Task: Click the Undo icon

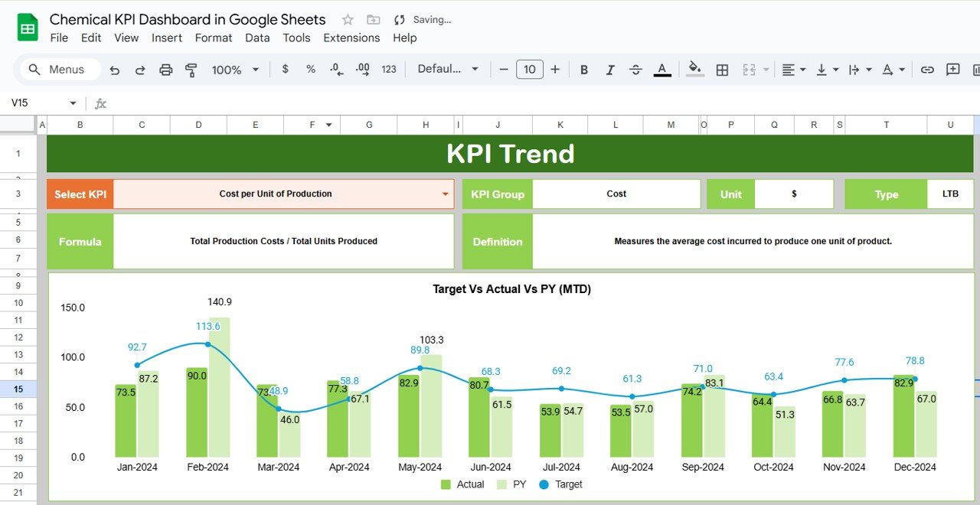Action: (x=115, y=70)
